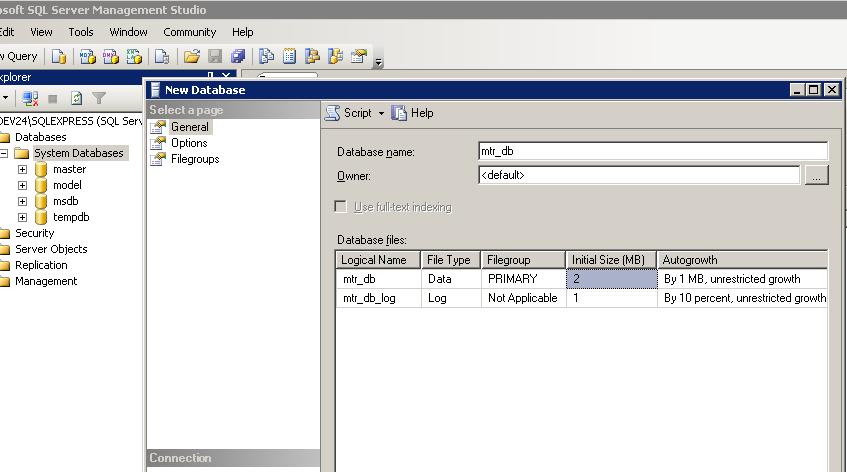847x472 pixels.
Task: Open the Tools menu
Action: [x=80, y=32]
